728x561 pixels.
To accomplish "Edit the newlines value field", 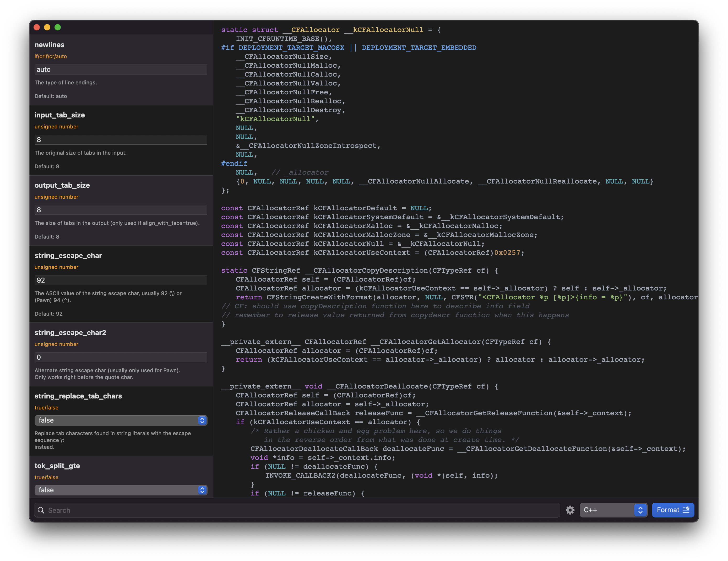I will point(121,69).
